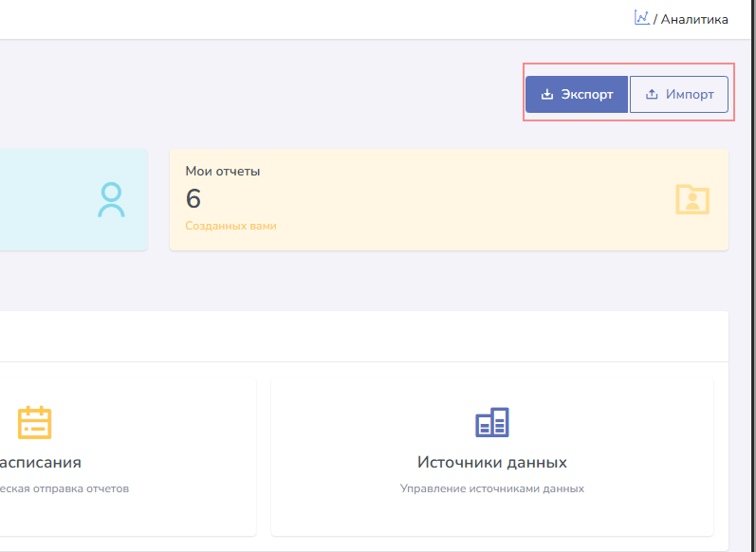Click the yellow calendar schedule icon
Screen dimensions: 756x552
tap(35, 422)
